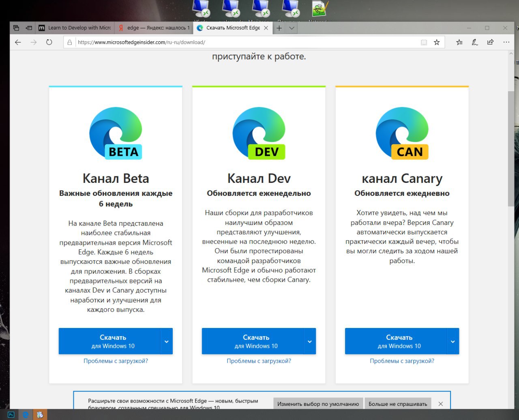Screen dimensions: 519x420
Task: Reload the page with the refresh icon
Action: (49, 42)
